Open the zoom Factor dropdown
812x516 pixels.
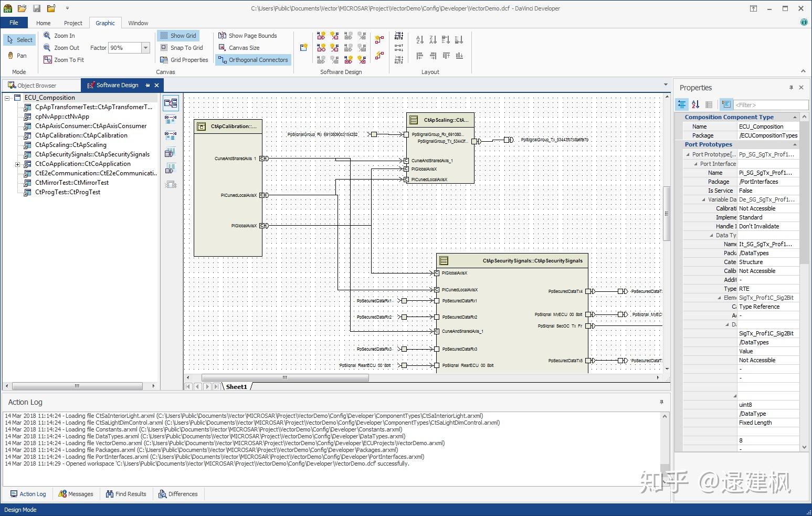pos(145,48)
